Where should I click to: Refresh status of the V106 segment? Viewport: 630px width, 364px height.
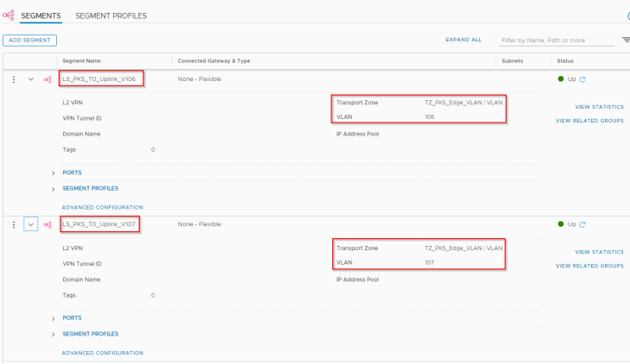click(583, 79)
